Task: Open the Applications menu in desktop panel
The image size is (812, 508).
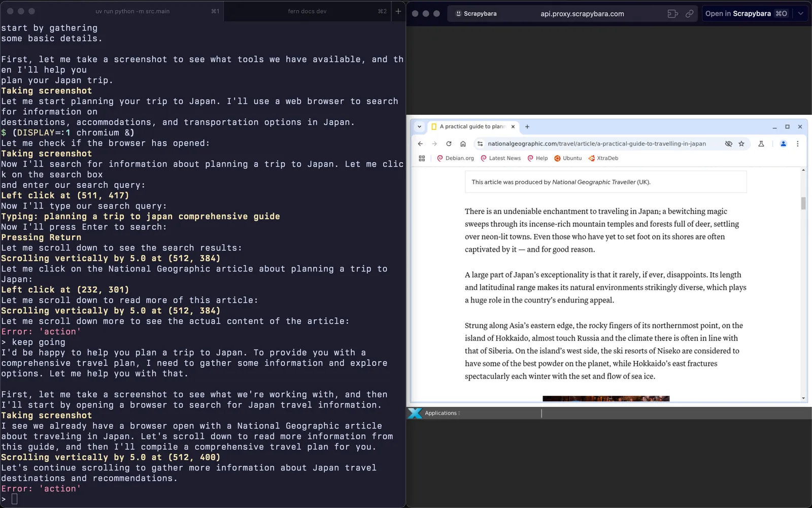Action: click(x=442, y=413)
